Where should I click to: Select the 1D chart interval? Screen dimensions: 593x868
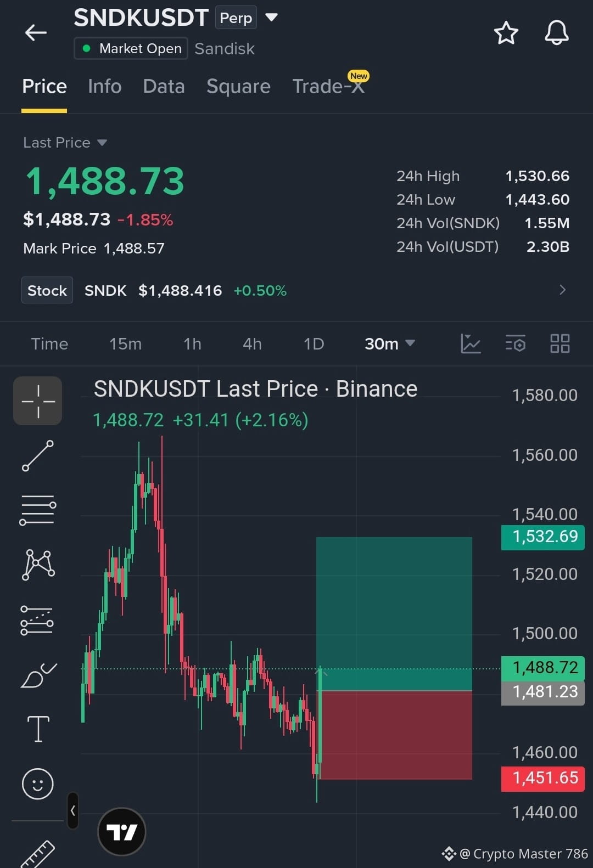click(314, 344)
